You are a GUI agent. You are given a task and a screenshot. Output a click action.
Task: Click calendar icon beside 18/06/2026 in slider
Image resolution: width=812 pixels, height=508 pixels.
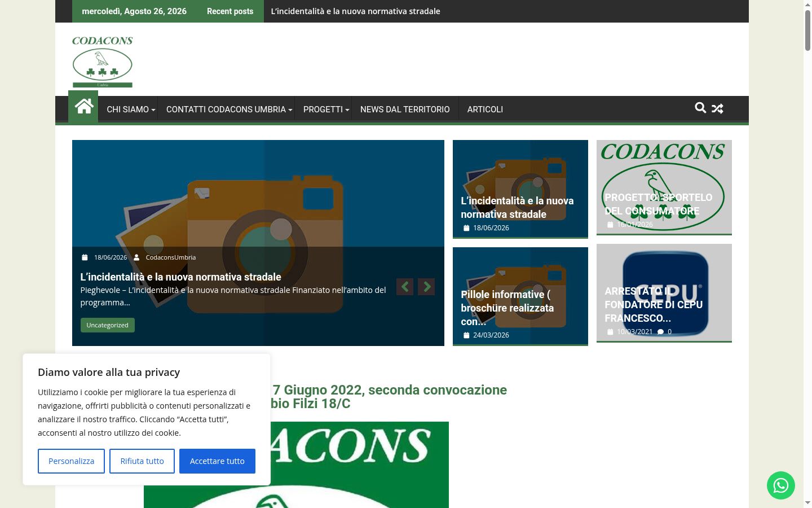pyautogui.click(x=85, y=257)
